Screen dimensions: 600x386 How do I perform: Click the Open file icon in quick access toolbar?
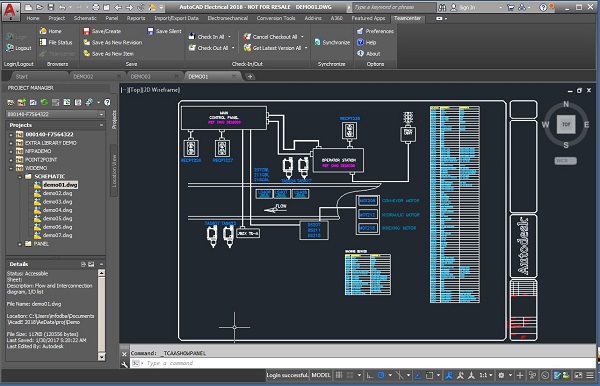pos(39,7)
